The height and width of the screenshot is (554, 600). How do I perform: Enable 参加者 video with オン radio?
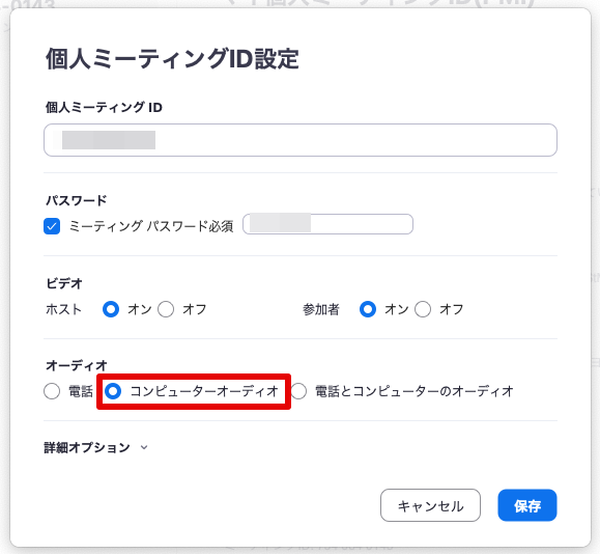pos(368,309)
